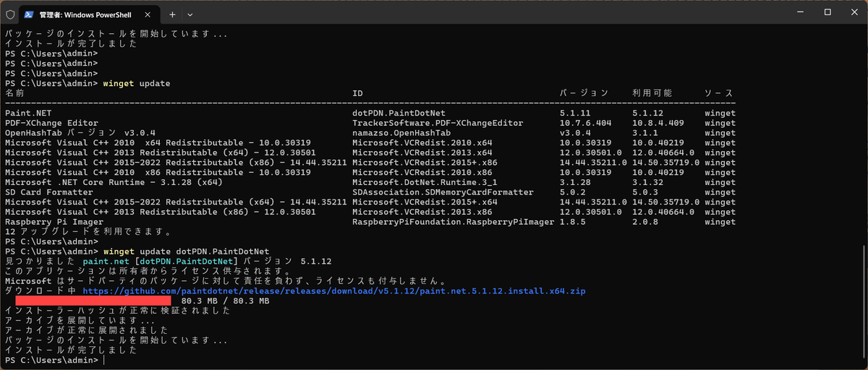Screen dimensions: 868x370
Task: Click the バージョン column header
Action: [x=584, y=93]
